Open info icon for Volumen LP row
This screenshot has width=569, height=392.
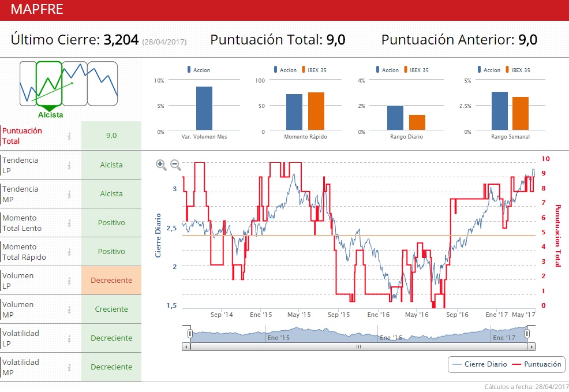pos(69,281)
